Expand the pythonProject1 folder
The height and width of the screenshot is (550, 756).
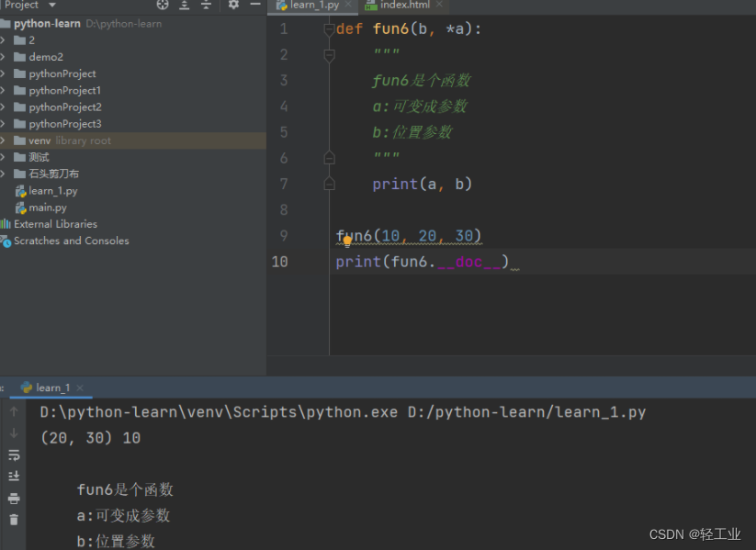[x=3, y=90]
